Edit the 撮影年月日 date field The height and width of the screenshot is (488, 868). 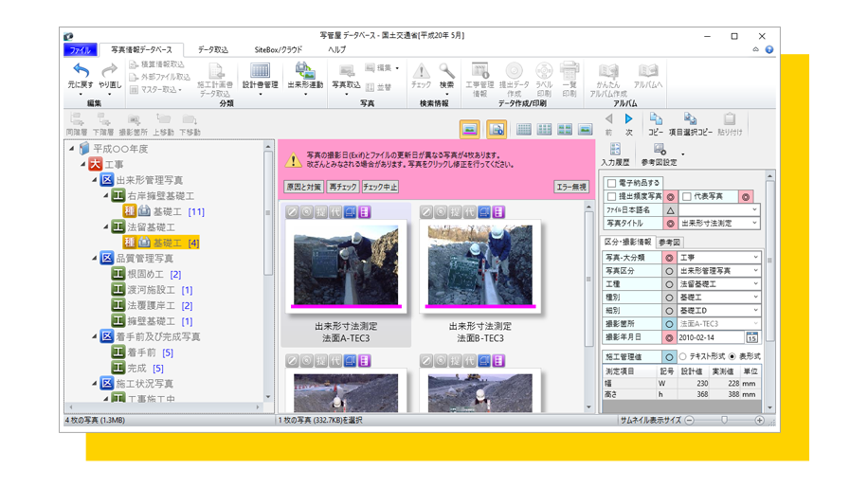pyautogui.click(x=711, y=337)
